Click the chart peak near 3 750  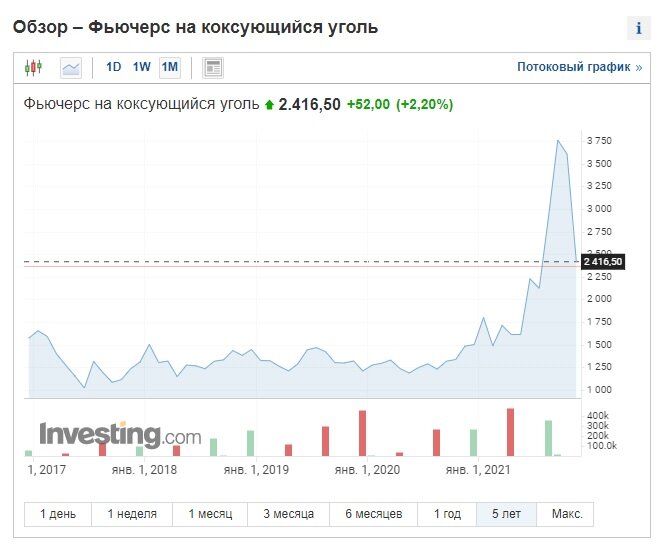tap(558, 141)
